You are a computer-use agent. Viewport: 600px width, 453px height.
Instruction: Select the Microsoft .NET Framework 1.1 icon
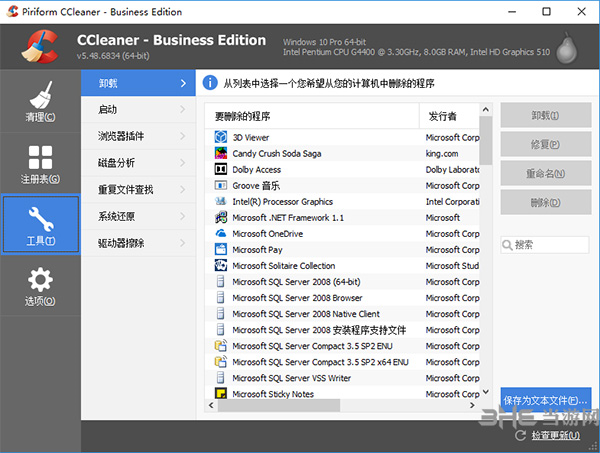[221, 217]
